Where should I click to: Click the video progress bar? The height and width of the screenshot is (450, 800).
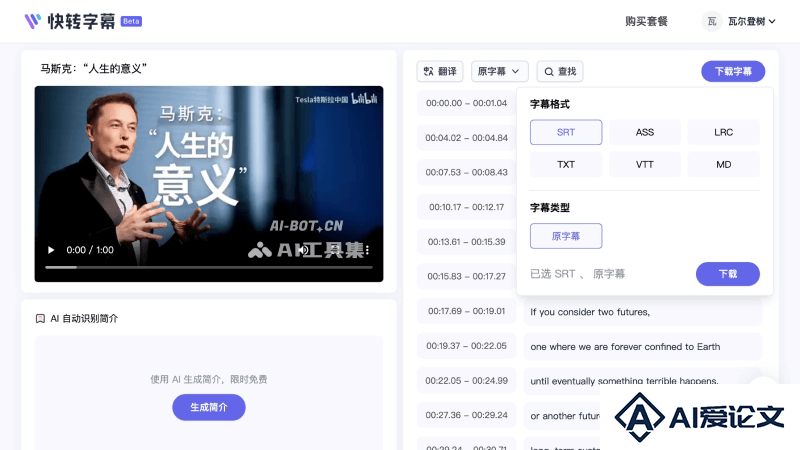point(209,267)
